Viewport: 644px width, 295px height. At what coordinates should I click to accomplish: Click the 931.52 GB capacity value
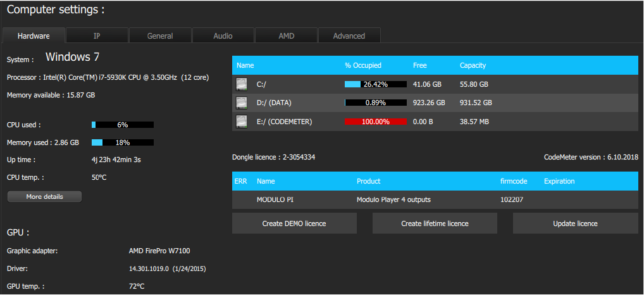(x=476, y=103)
